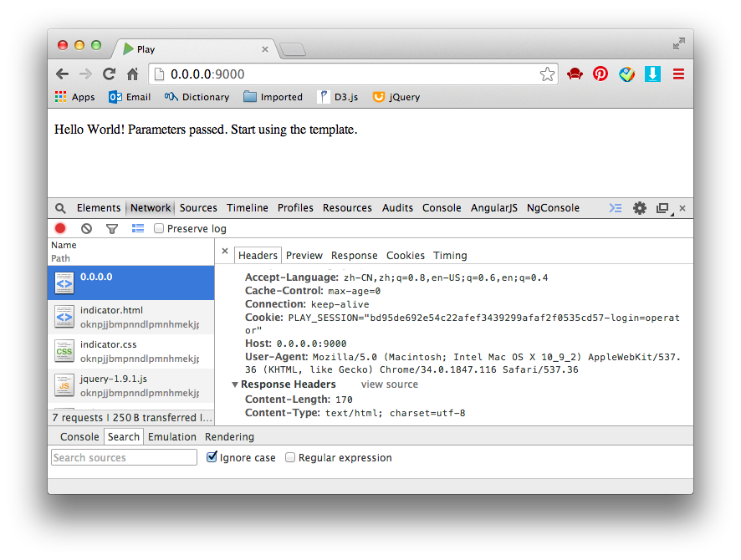This screenshot has width=741, height=560.
Task: Click the Search sources input field
Action: point(124,457)
